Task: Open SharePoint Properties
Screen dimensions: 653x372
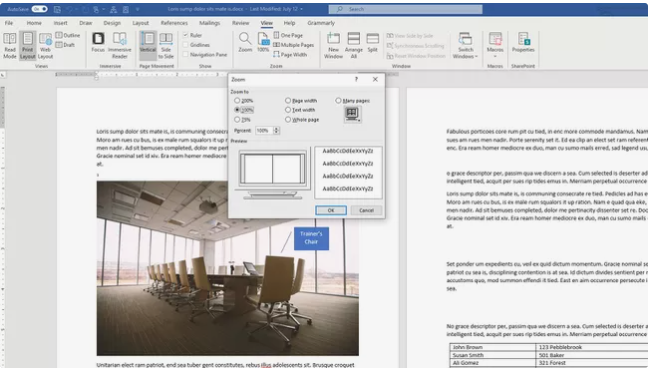Action: click(x=523, y=42)
